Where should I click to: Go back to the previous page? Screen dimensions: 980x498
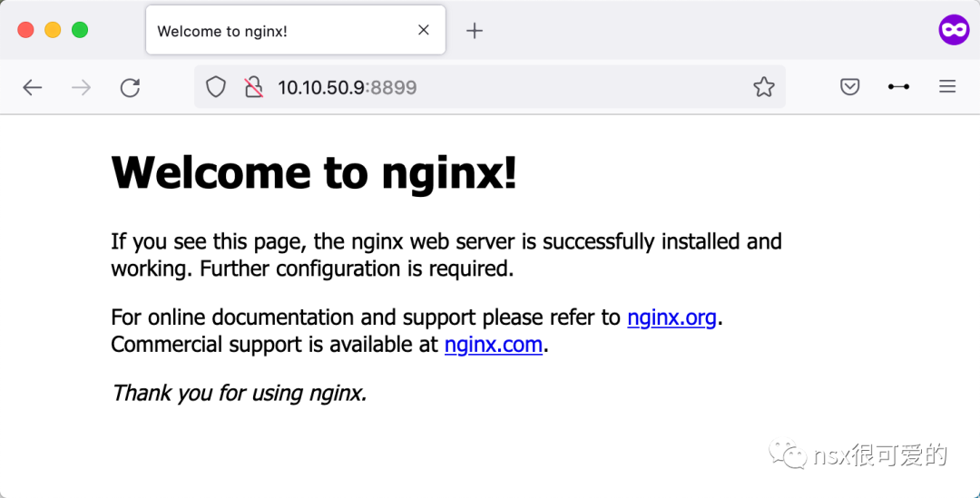pyautogui.click(x=33, y=87)
